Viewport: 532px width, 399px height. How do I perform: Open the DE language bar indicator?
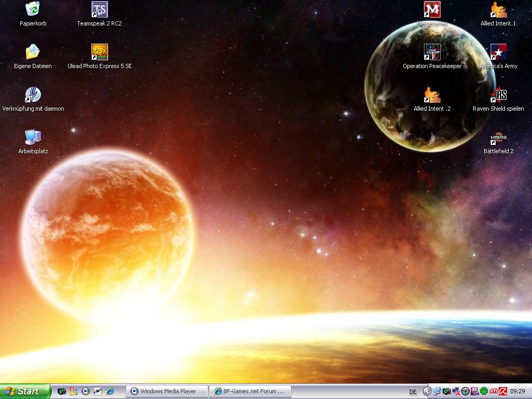click(x=413, y=392)
